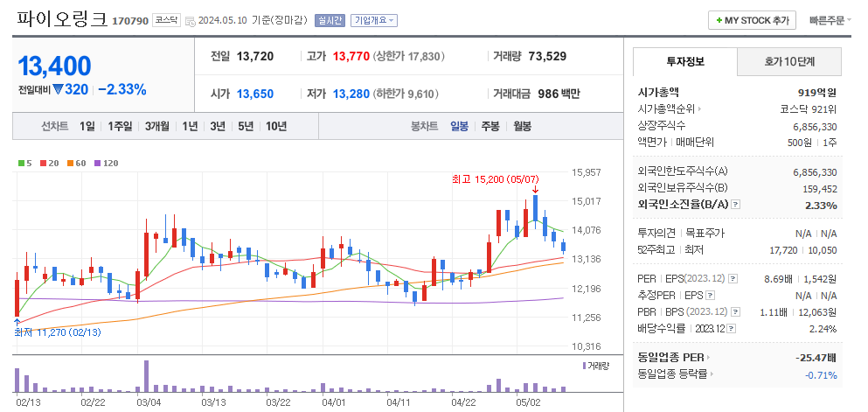Click the green 5-day moving average swatch

click(21, 164)
